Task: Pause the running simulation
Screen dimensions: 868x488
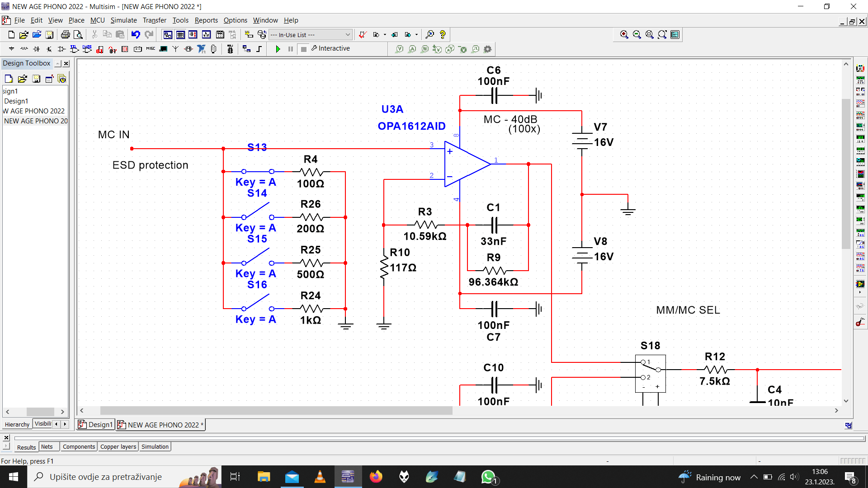Action: (x=291, y=49)
